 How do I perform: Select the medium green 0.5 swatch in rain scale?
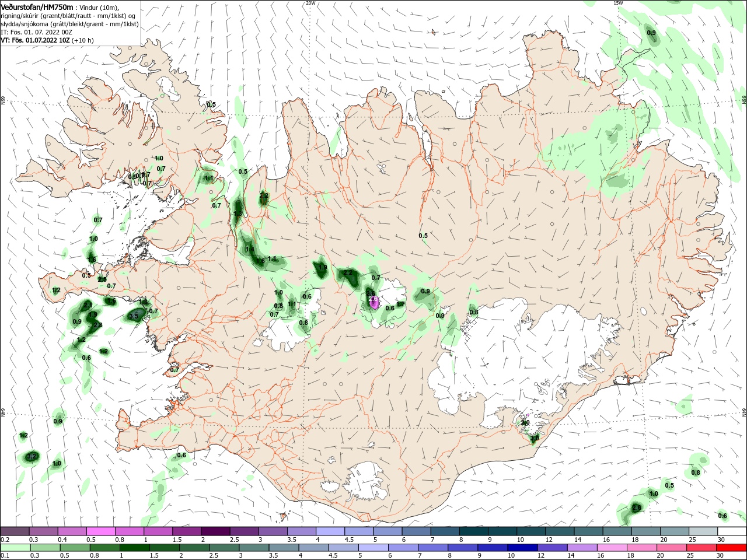[75, 548]
